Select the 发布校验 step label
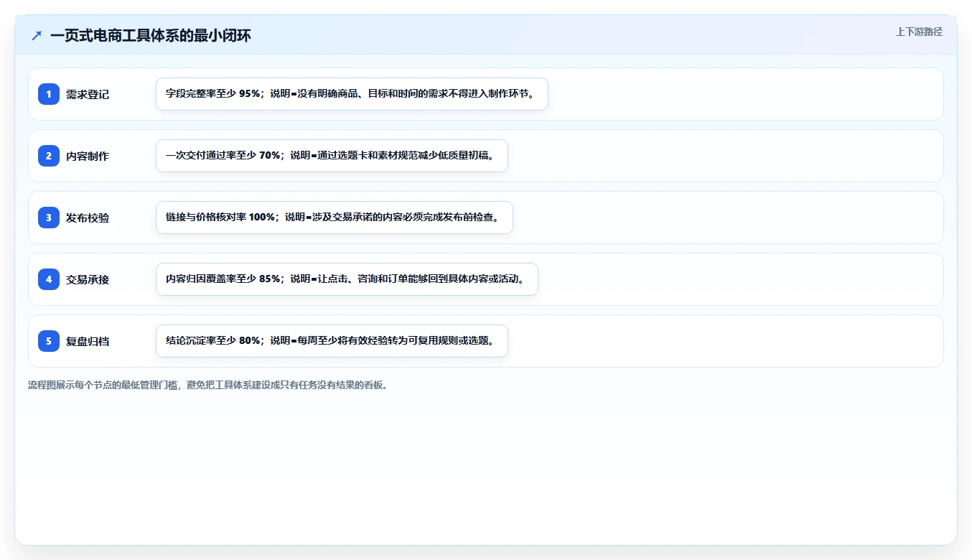972x560 pixels. [x=88, y=218]
